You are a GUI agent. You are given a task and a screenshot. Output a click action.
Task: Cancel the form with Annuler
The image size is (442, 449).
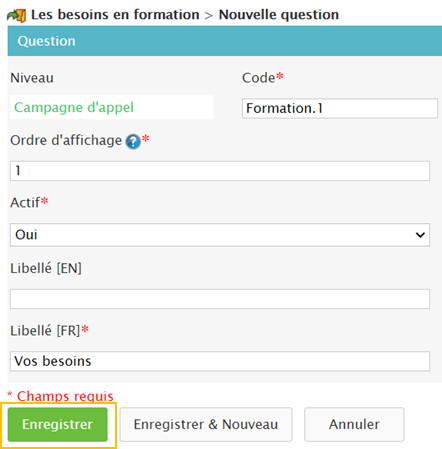[354, 425]
